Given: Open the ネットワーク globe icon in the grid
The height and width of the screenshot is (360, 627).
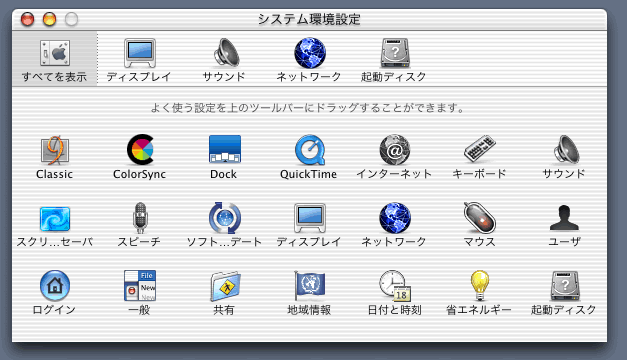Looking at the screenshot, I should tap(395, 218).
